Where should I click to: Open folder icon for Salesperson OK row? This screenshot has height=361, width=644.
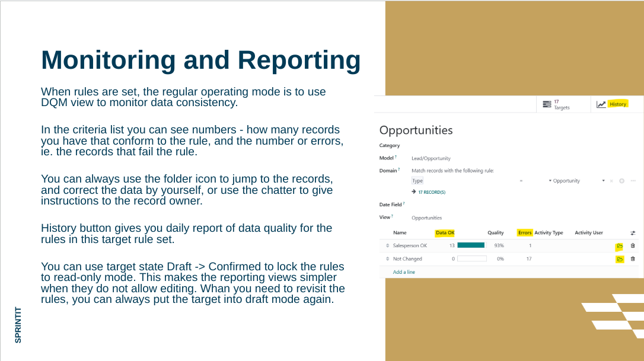[620, 246]
